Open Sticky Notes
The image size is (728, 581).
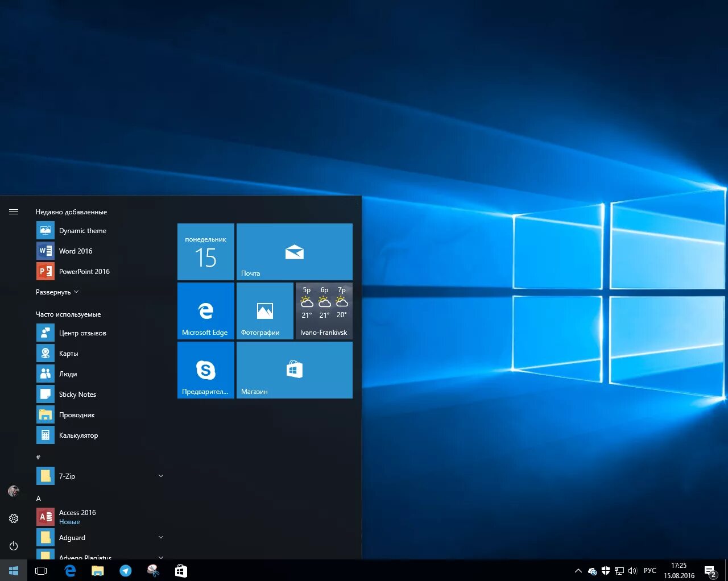100,394
